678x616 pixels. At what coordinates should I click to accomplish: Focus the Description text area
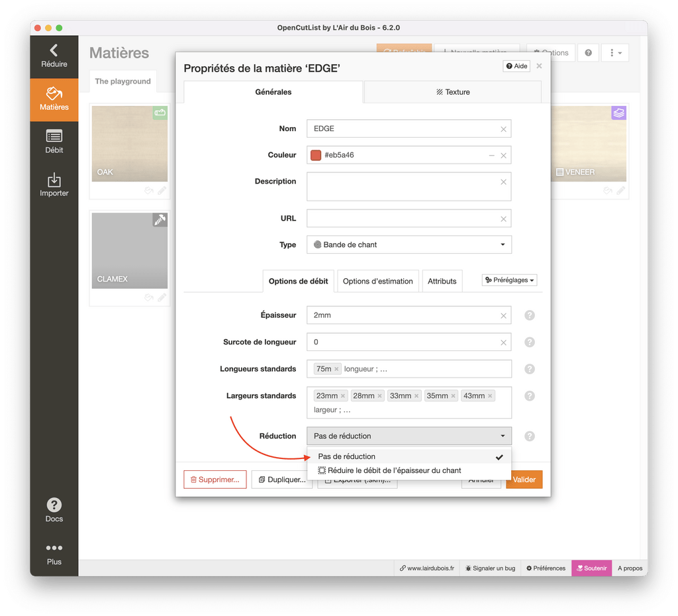coord(409,186)
